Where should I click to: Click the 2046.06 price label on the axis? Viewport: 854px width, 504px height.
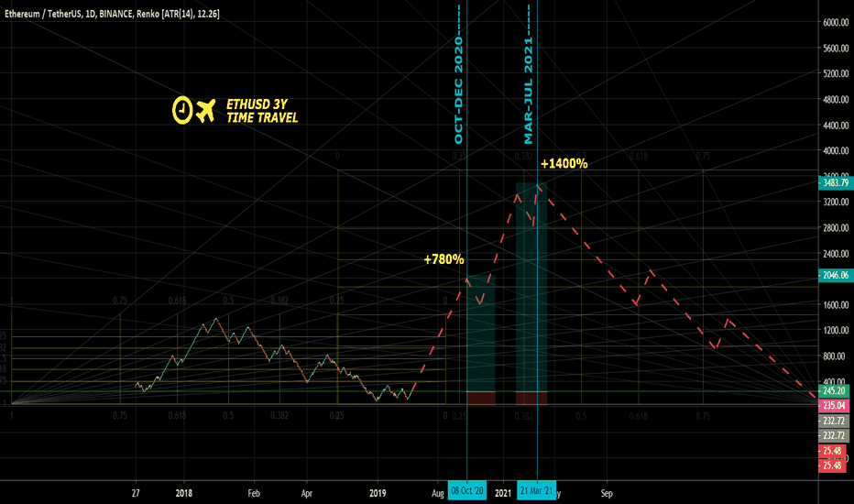point(836,275)
